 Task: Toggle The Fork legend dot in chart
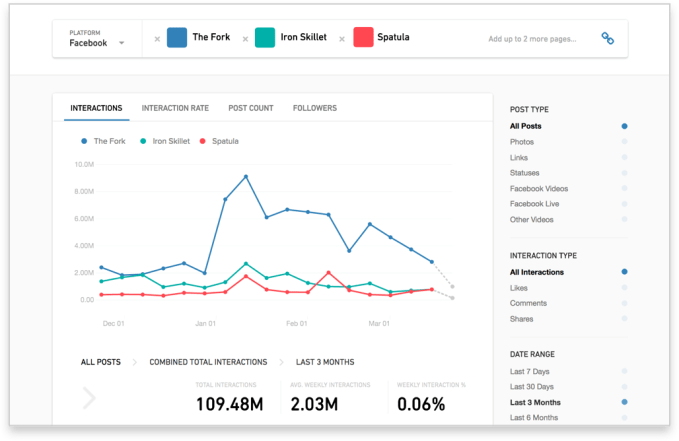point(84,141)
